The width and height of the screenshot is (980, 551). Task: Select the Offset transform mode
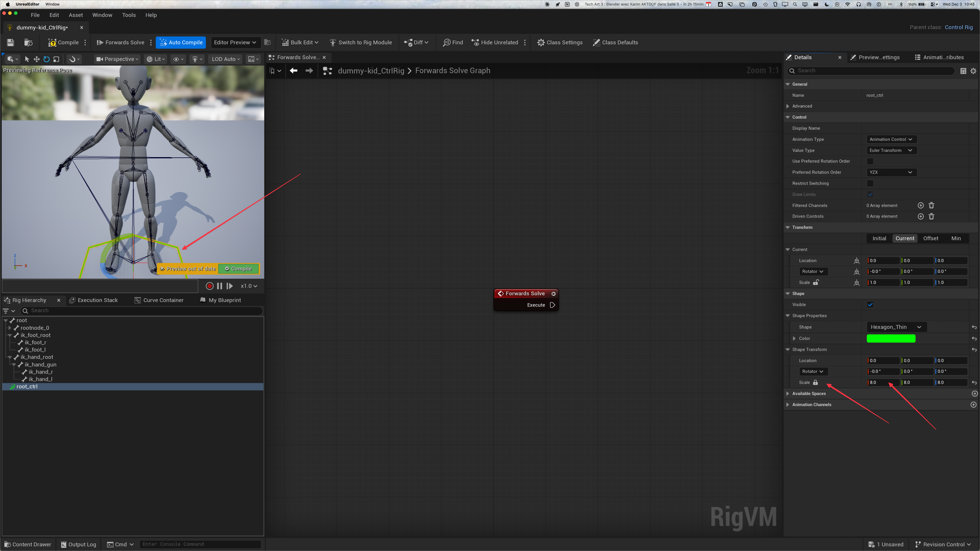931,238
